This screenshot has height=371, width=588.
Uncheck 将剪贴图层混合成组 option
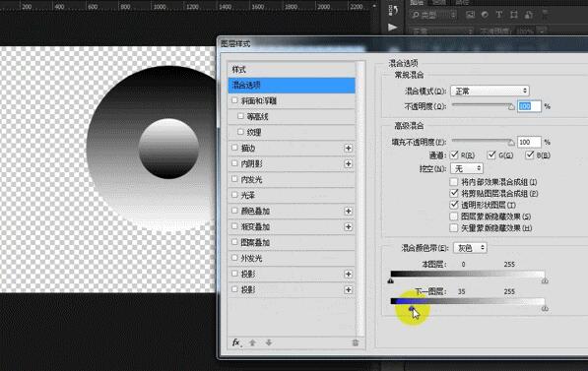point(454,193)
